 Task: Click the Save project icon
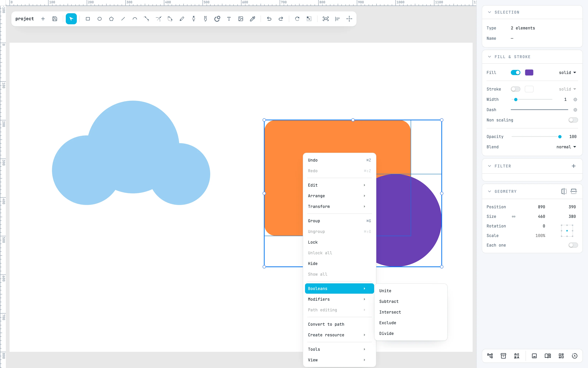(x=55, y=19)
